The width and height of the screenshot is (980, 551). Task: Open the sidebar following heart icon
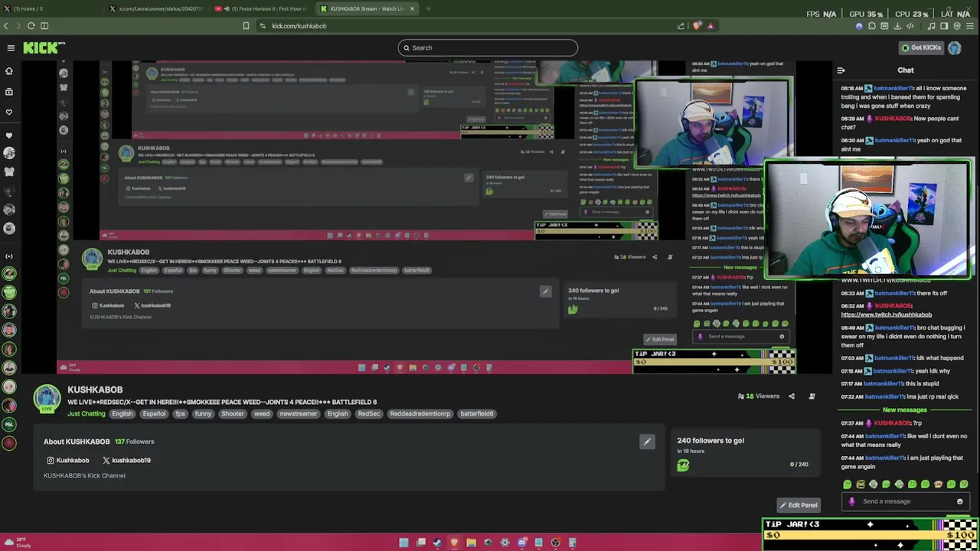9,112
